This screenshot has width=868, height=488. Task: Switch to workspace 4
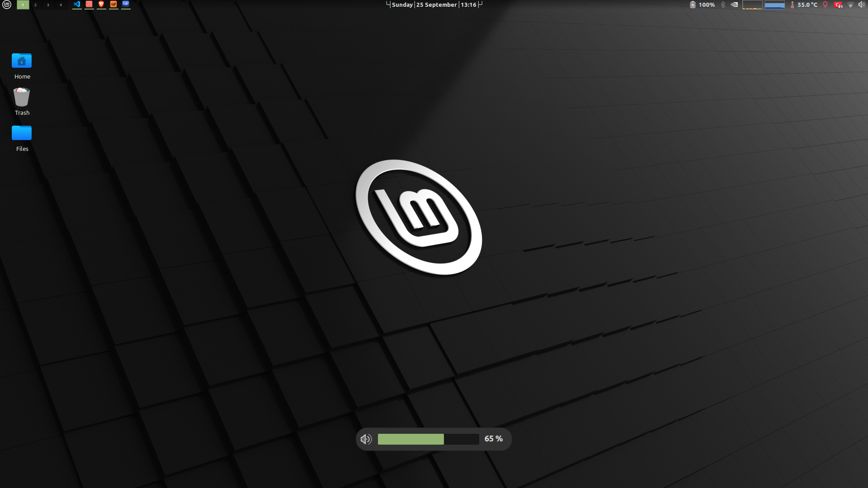(61, 5)
